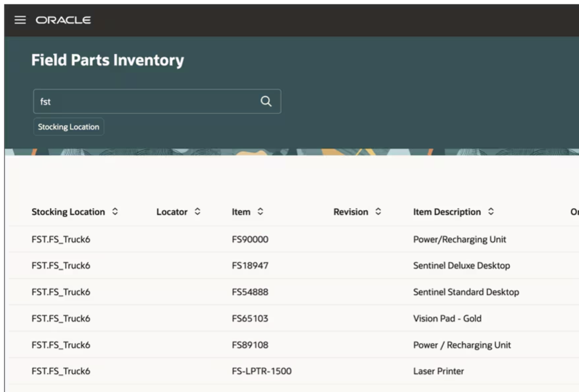
Task: Click into the search field containing fst
Action: pos(145,101)
